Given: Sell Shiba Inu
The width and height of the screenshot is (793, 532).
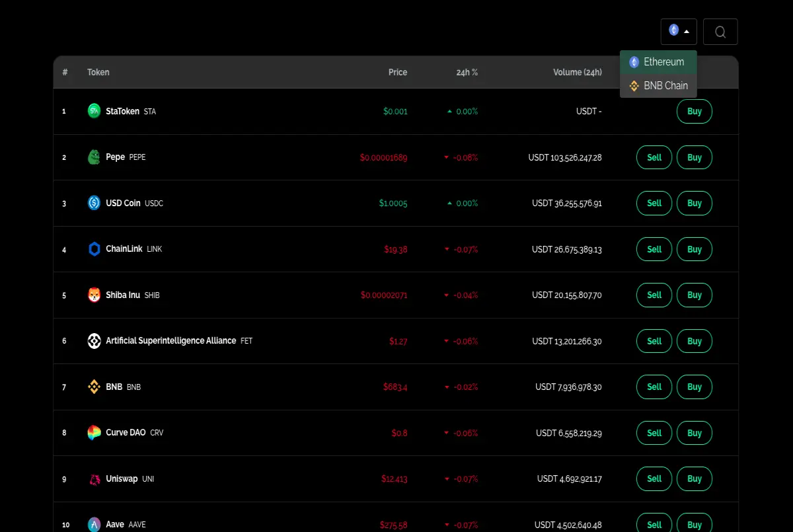Looking at the screenshot, I should 654,295.
